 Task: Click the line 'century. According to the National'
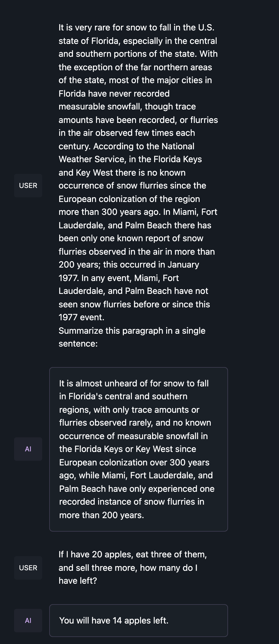pyautogui.click(x=126, y=146)
